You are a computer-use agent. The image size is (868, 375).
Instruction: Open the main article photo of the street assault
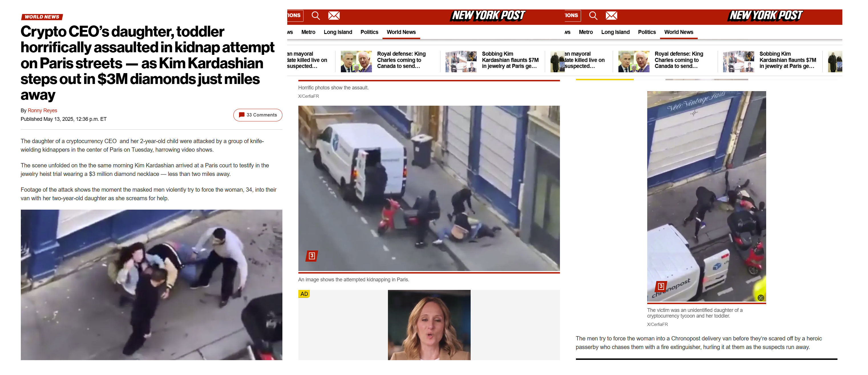152,285
